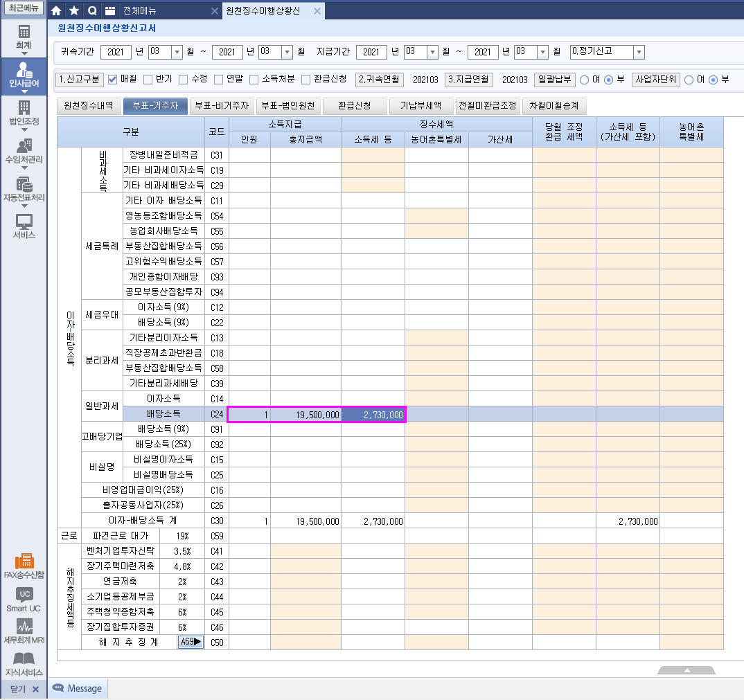The height and width of the screenshot is (700, 744).
Task: Open 귀속기간 end month dropdown
Action: click(x=287, y=52)
